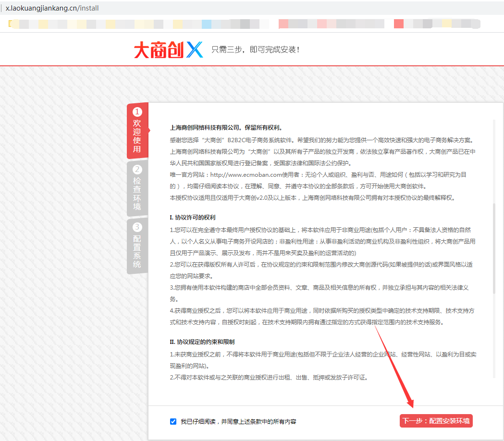The image size is (504, 441).
Task: Click the browser address bar URL
Action: tap(52, 8)
